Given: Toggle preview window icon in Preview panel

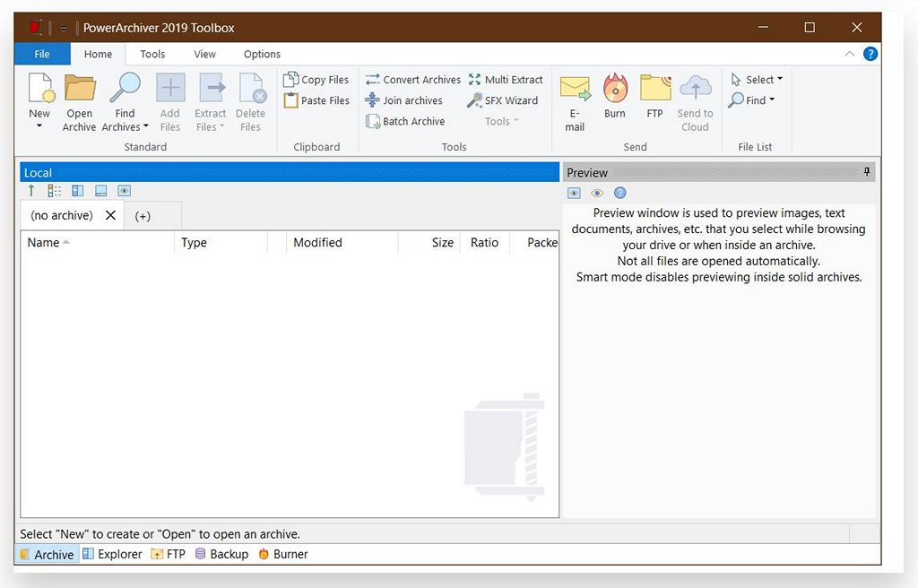Looking at the screenshot, I should coord(575,194).
